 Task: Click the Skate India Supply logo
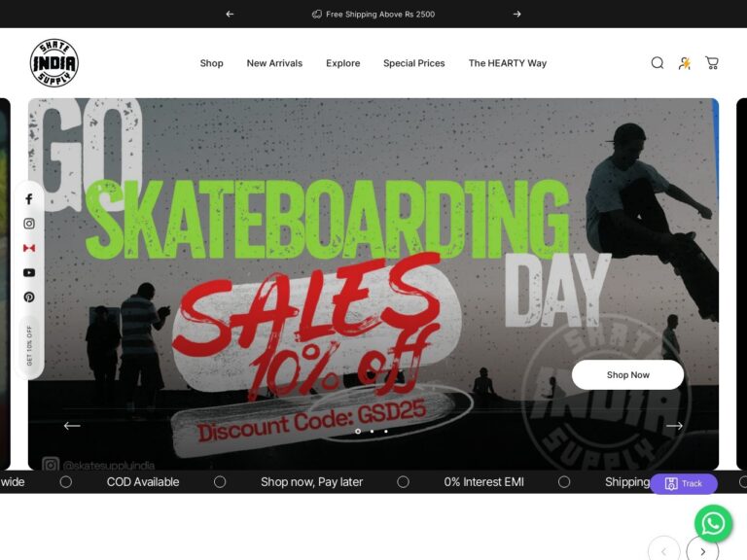[54, 63]
